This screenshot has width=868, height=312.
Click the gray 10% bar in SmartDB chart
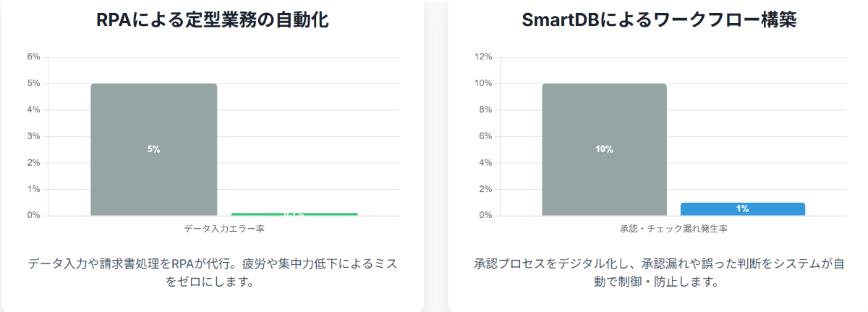604,149
